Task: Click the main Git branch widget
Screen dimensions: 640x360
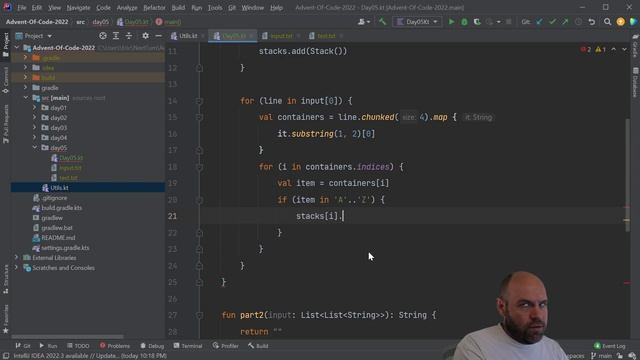Action: coord(602,356)
